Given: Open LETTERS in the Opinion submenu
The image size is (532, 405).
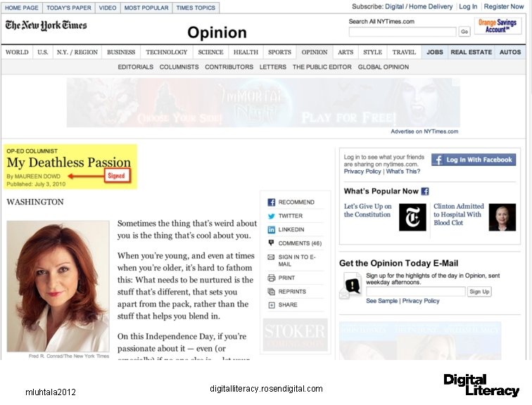Looking at the screenshot, I should click(x=273, y=67).
